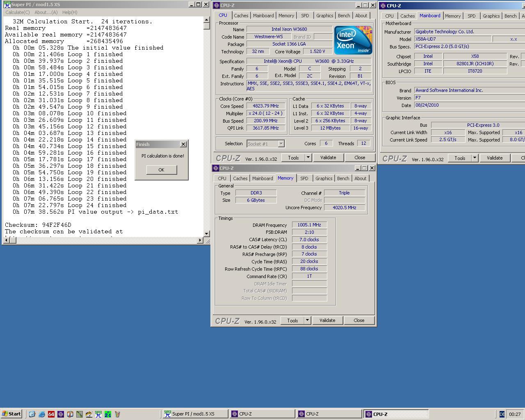Activate the first CPU-Z taskbar button
Screen dimensions: 525x420
tap(262, 414)
